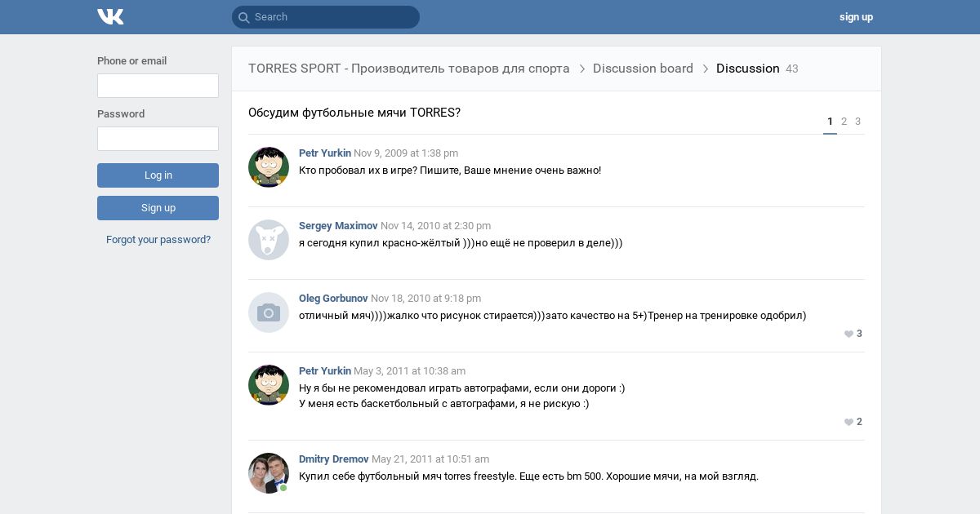This screenshot has height=514, width=980.
Task: Click timestamp May 21, 2011 at 10:51 am
Action: click(x=430, y=459)
